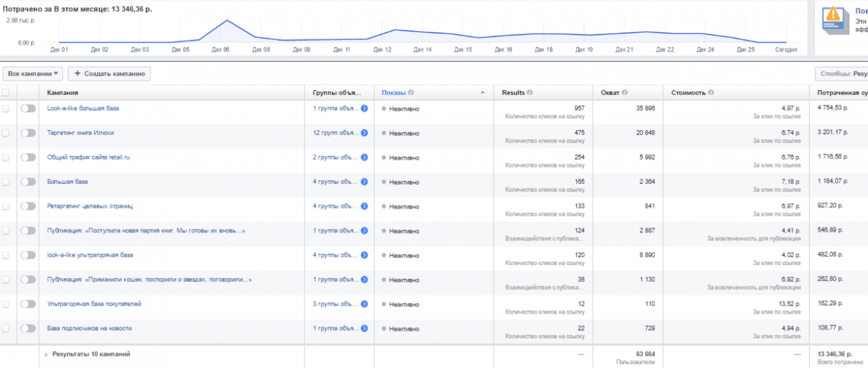The width and height of the screenshot is (868, 368).
Task: Enable the Общий трафик сайта retail.ru campaign switch
Action: tap(28, 157)
